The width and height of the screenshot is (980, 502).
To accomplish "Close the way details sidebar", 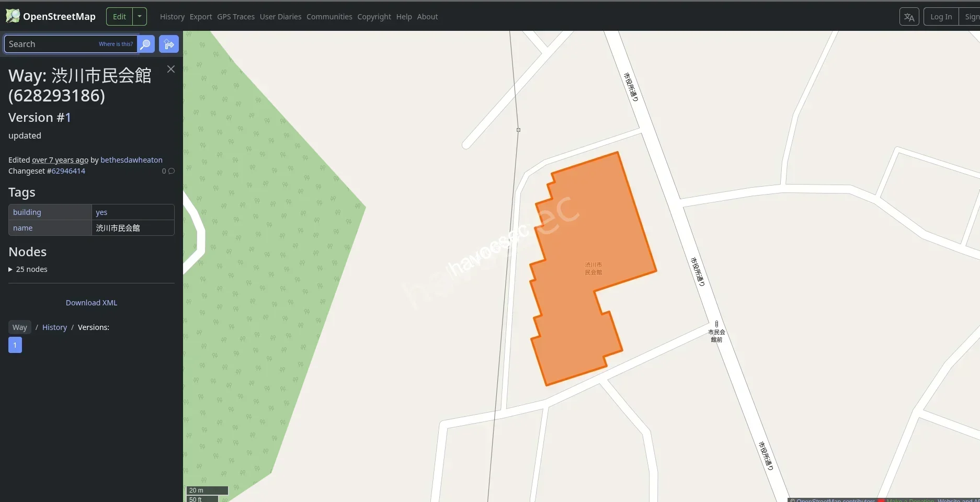I will click(x=170, y=69).
